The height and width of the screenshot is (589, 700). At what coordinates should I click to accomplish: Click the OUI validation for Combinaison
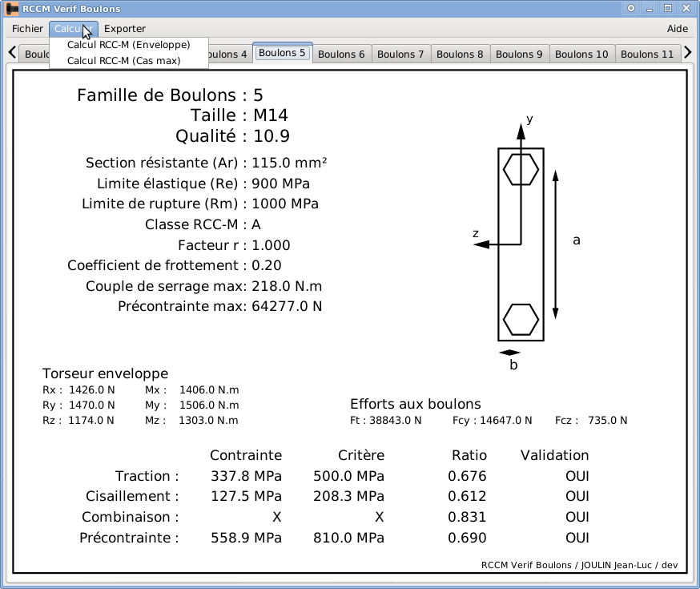tap(577, 517)
